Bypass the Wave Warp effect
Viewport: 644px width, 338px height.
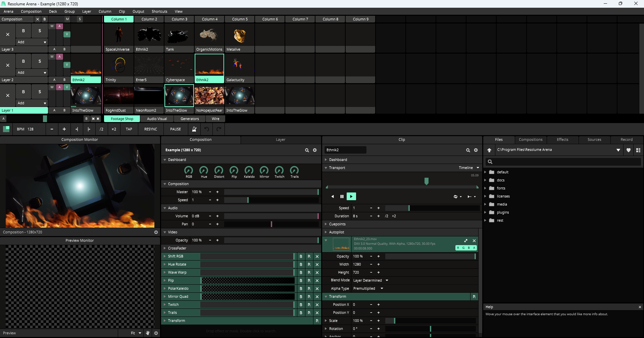click(301, 273)
